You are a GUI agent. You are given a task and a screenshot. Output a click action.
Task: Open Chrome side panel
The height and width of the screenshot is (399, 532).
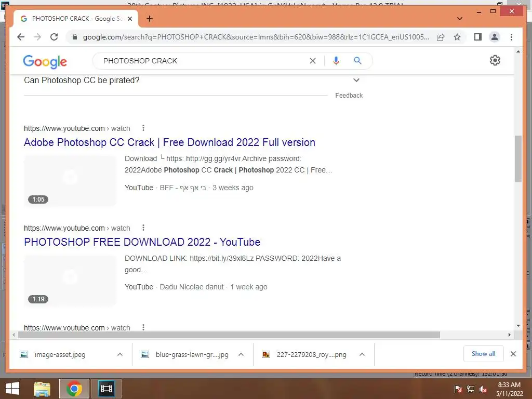click(x=478, y=37)
